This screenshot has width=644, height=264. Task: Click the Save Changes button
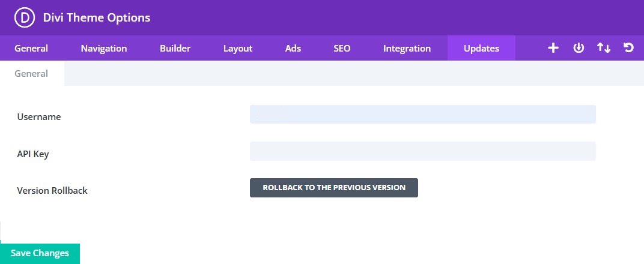[x=40, y=253]
